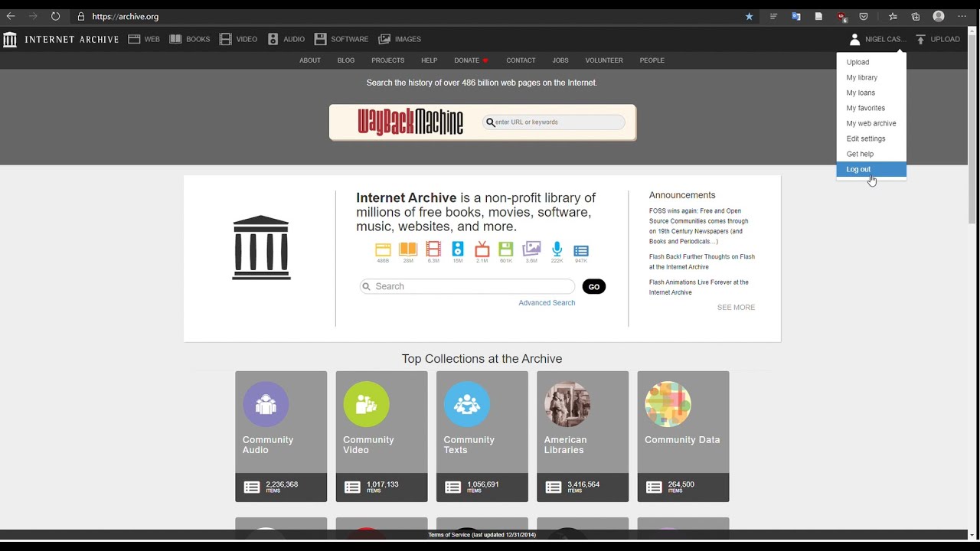The height and width of the screenshot is (551, 980).
Task: Choose Log out from the user menu
Action: coord(871,169)
